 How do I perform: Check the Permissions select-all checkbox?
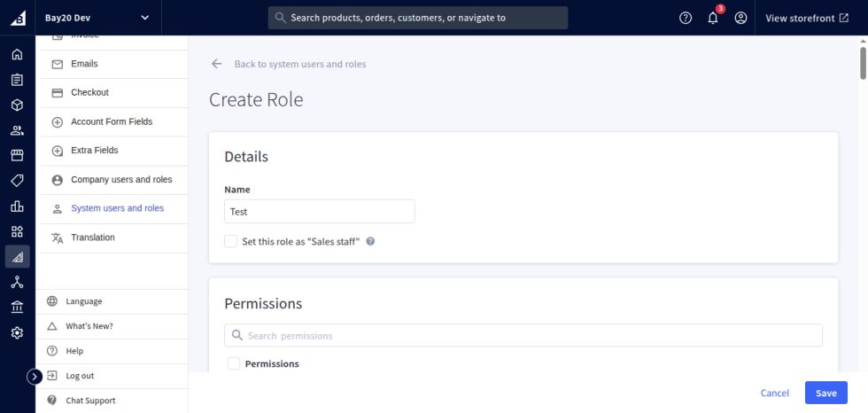234,363
